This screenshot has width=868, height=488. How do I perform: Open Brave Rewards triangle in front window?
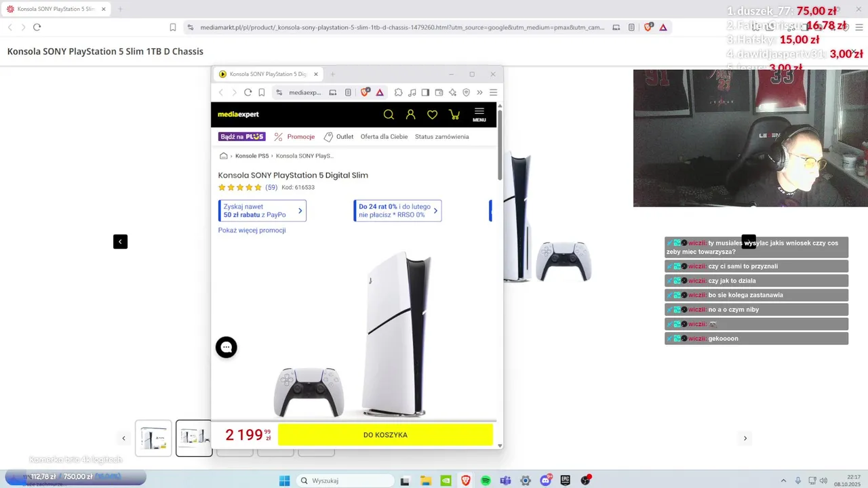click(x=380, y=92)
